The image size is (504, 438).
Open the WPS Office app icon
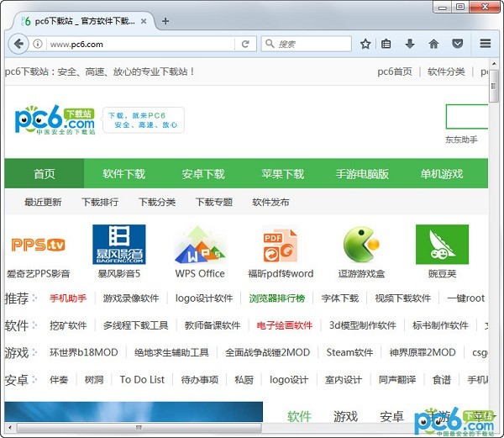[200, 245]
